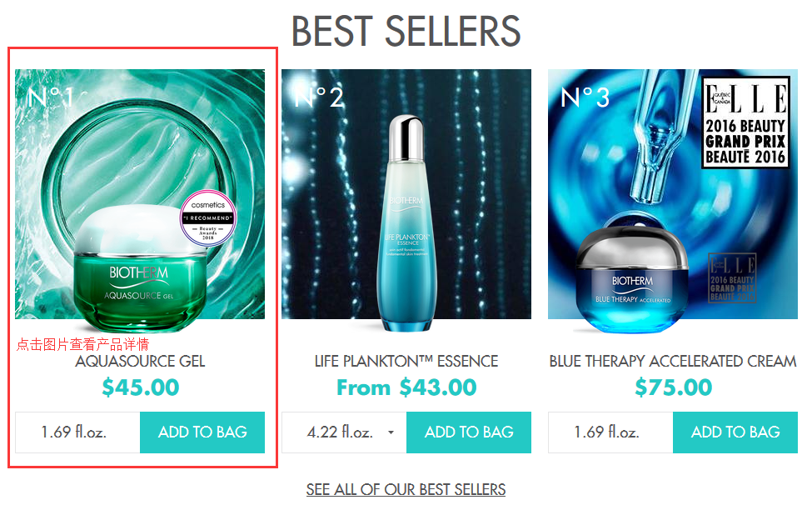
Task: Add Aquasource Gel to bag
Action: (202, 432)
